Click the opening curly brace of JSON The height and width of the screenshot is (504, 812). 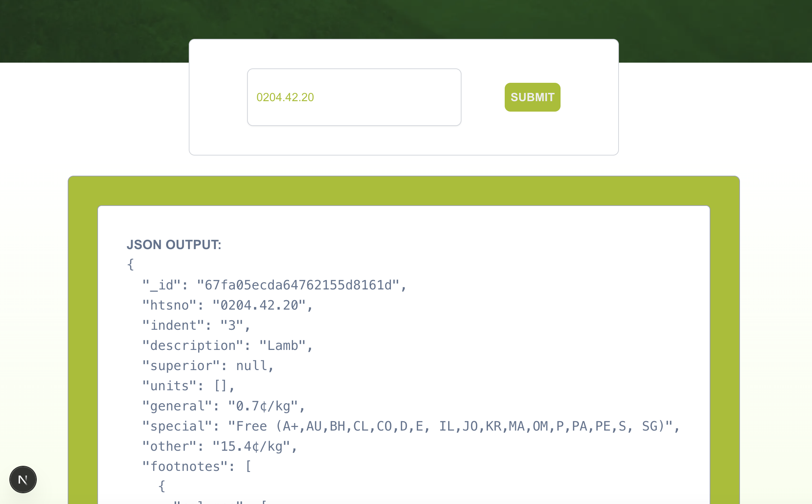(130, 265)
